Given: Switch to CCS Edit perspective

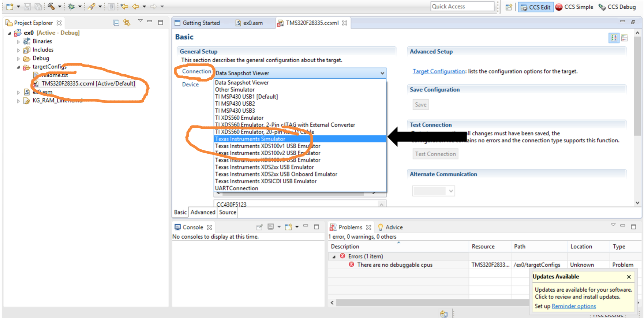Looking at the screenshot, I should pyautogui.click(x=535, y=7).
